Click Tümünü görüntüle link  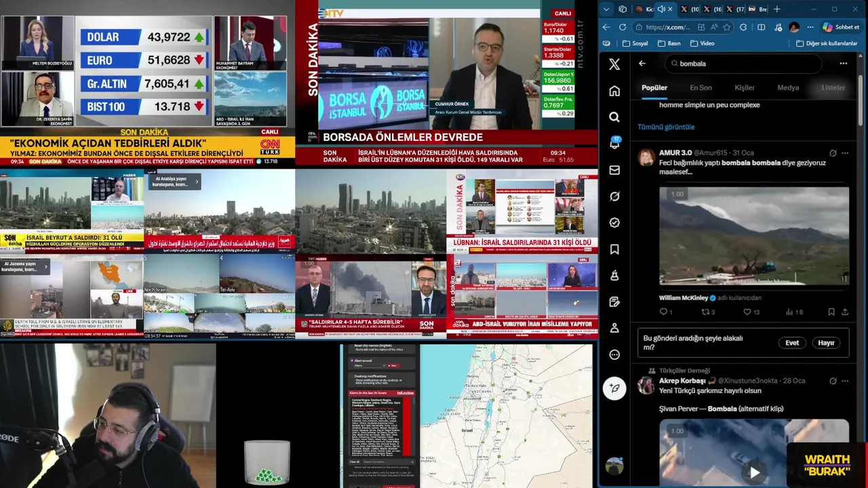pyautogui.click(x=666, y=127)
